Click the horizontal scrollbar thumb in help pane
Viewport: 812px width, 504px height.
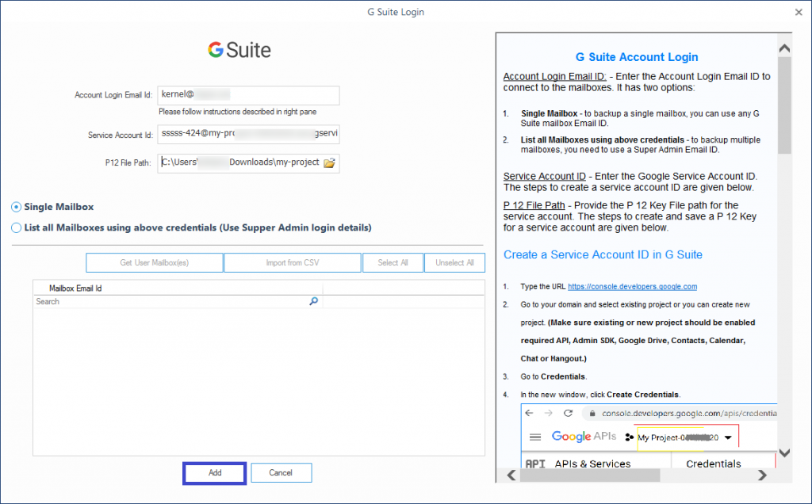click(590, 475)
